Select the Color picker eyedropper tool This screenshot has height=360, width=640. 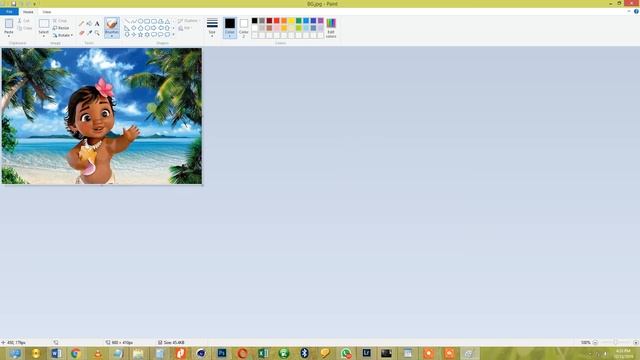coord(89,33)
